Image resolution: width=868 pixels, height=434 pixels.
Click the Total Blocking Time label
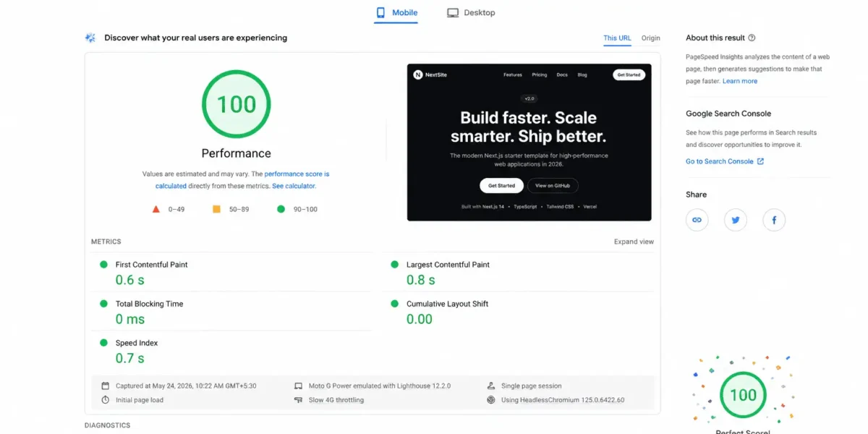coord(149,304)
